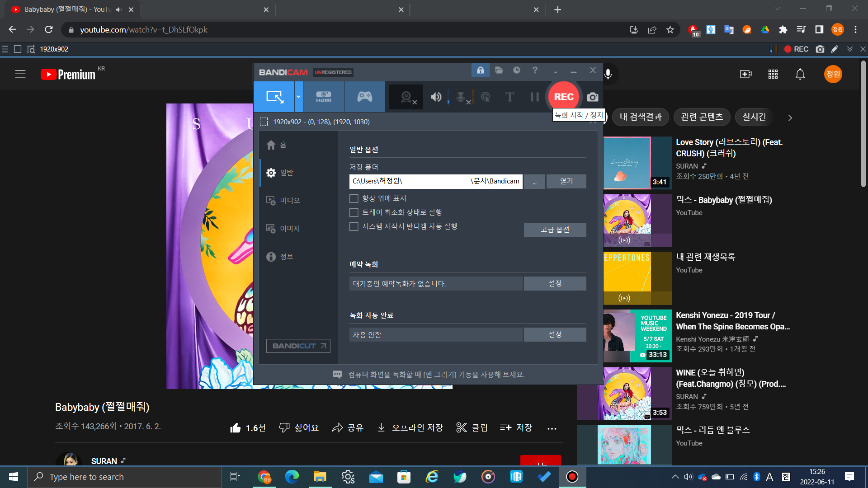Click the Bandicam lock icon
The height and width of the screenshot is (488, 868).
tap(480, 70)
